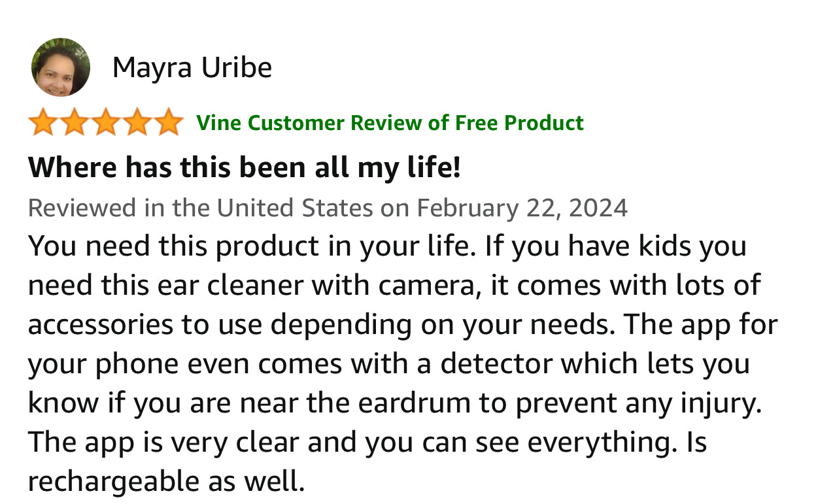
Task: Click the reviewer name Mayra Uribe
Action: pyautogui.click(x=192, y=67)
